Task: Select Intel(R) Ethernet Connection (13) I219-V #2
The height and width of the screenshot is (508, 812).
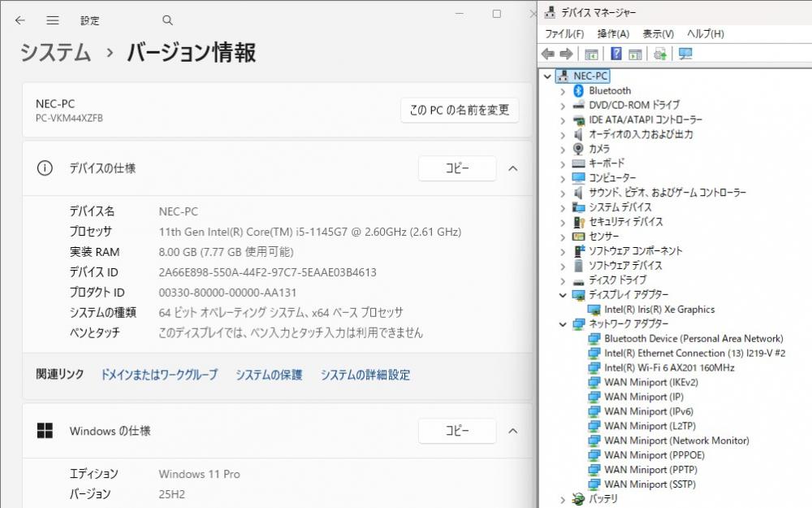Action: pos(694,353)
